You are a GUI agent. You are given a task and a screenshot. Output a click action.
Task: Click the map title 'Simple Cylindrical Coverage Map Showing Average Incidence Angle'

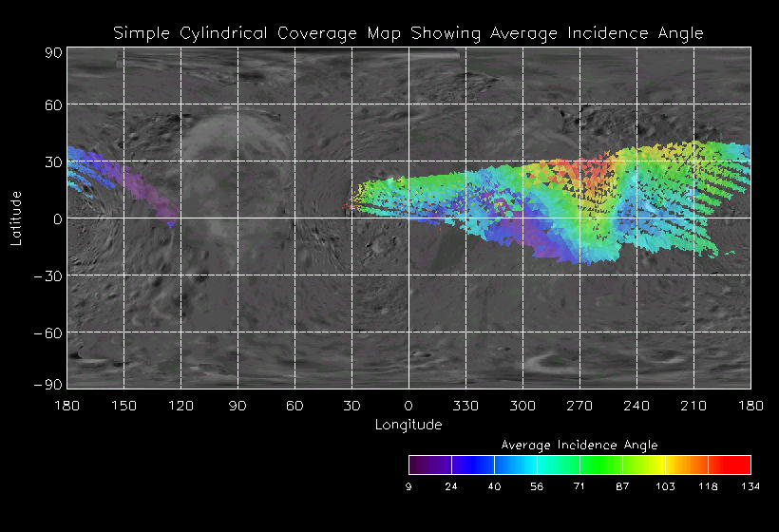click(x=408, y=33)
